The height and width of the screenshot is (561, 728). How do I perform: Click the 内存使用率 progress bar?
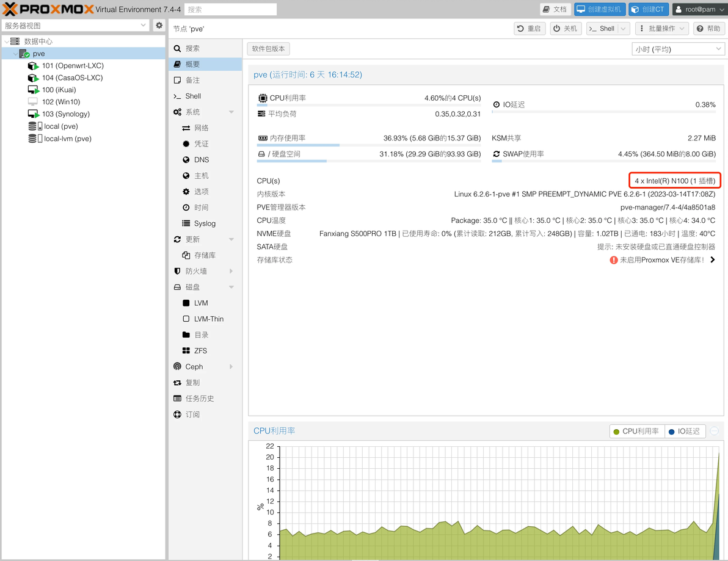coord(369,145)
